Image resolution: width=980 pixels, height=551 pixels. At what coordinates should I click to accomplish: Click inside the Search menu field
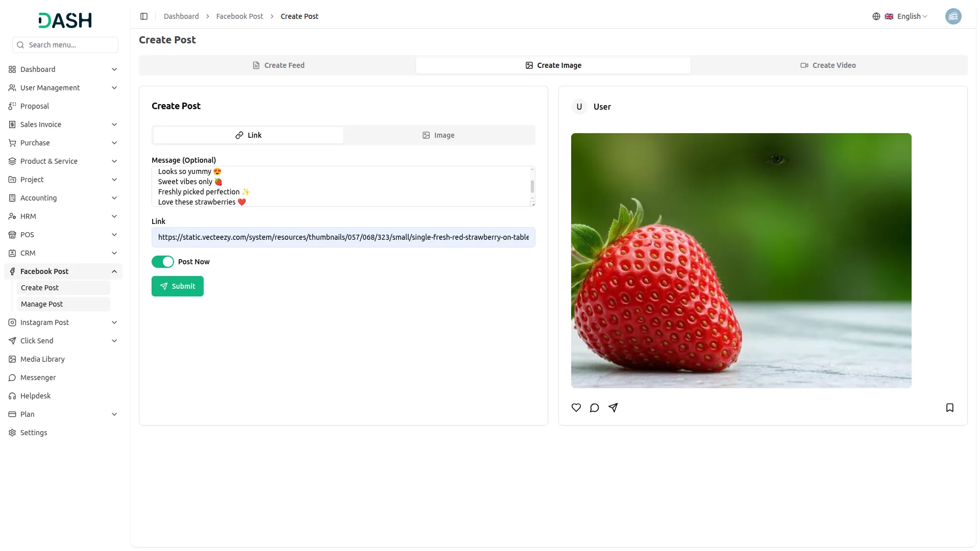tap(65, 45)
